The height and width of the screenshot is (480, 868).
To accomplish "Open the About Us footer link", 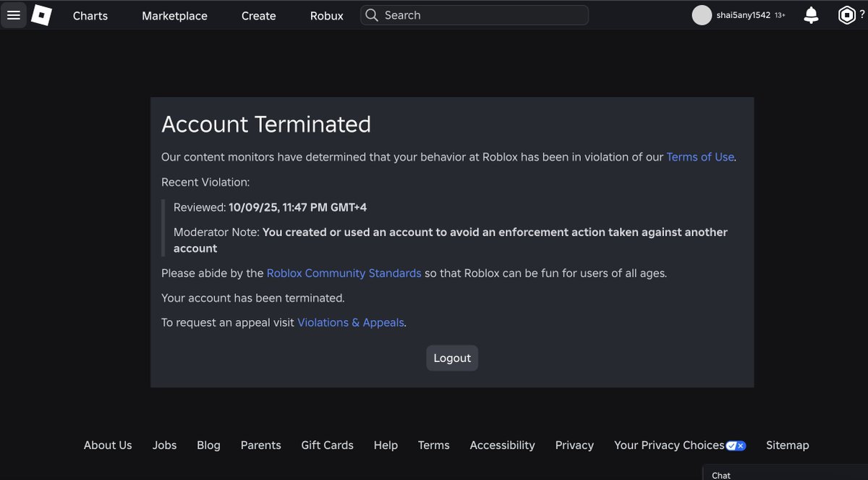I will (108, 445).
